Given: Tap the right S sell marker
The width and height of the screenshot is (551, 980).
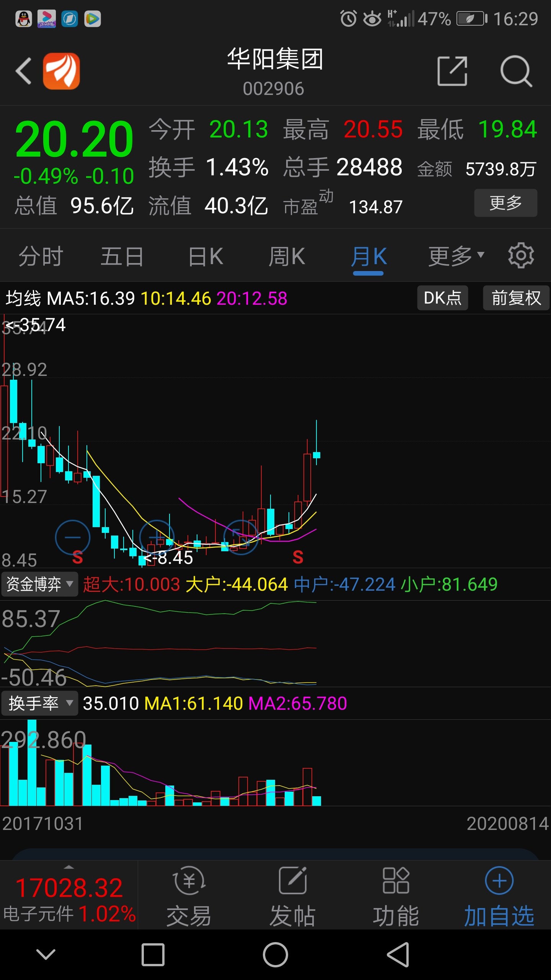Looking at the screenshot, I should pos(298,557).
